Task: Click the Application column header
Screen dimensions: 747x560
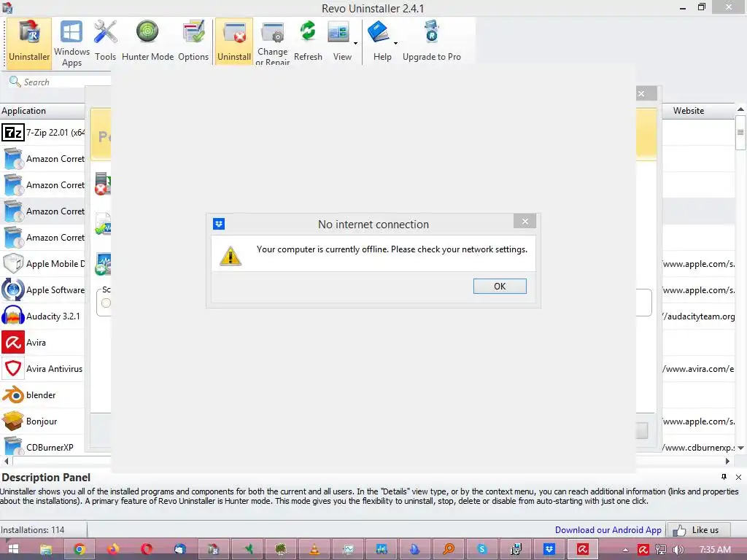Action: [43, 111]
